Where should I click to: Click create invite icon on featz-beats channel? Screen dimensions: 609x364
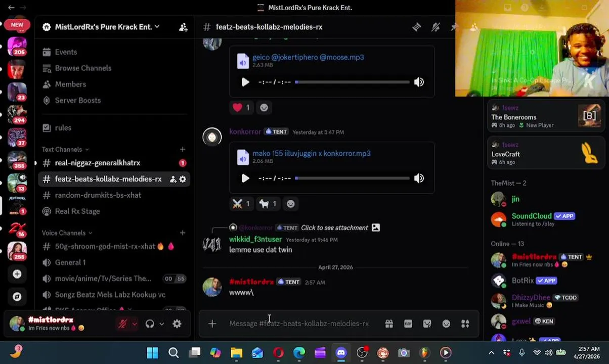(173, 179)
